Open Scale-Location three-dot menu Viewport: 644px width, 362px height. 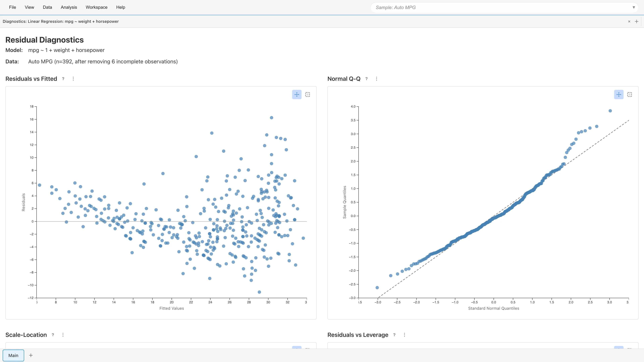coord(63,335)
